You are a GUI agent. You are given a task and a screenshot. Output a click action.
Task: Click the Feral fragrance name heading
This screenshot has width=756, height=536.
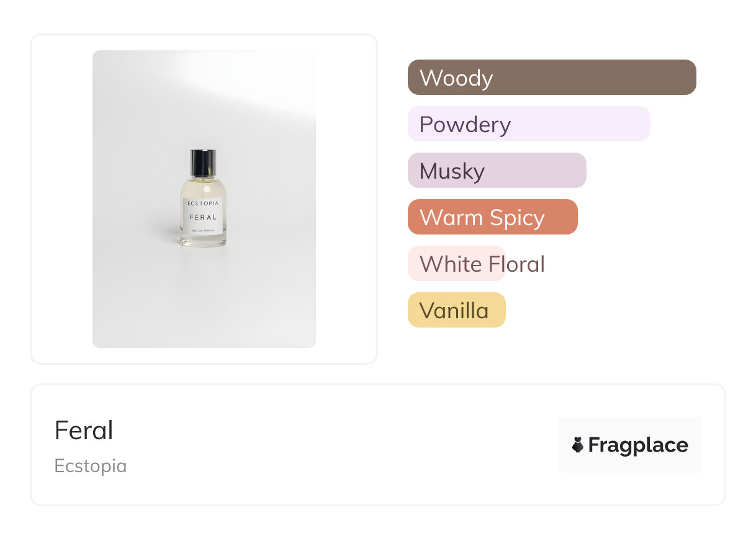coord(84,431)
